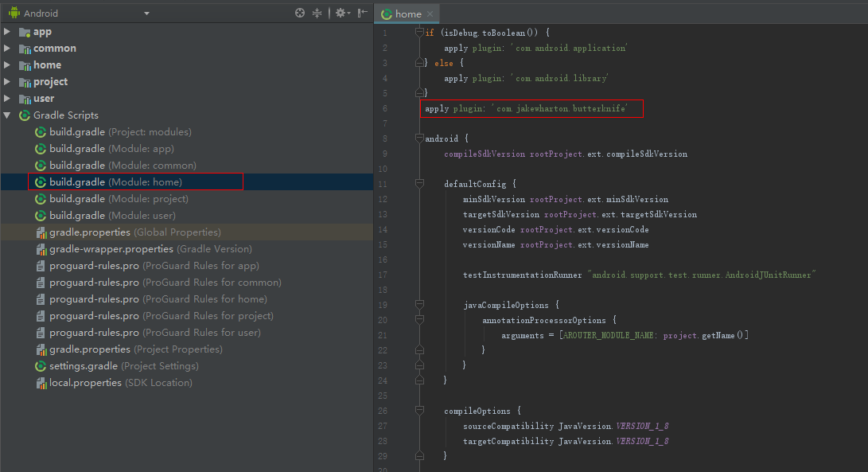Click the Android robot icon in header
Screen dimensions: 868x472
pyautogui.click(x=14, y=13)
